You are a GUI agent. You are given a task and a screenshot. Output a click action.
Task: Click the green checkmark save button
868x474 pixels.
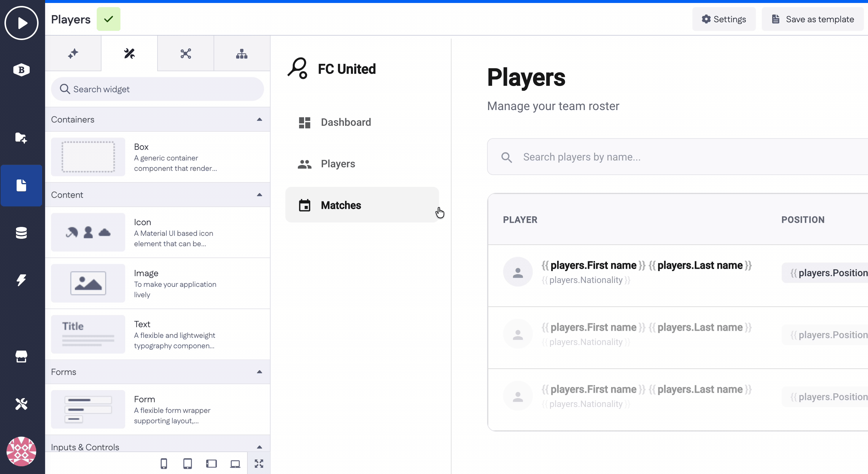click(109, 19)
